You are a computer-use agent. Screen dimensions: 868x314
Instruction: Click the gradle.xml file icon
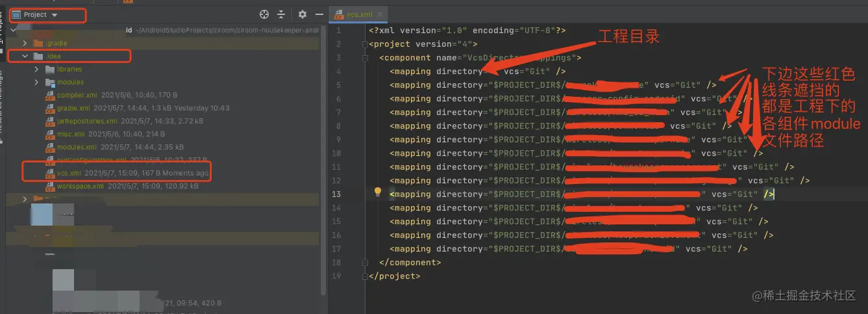[x=49, y=109]
